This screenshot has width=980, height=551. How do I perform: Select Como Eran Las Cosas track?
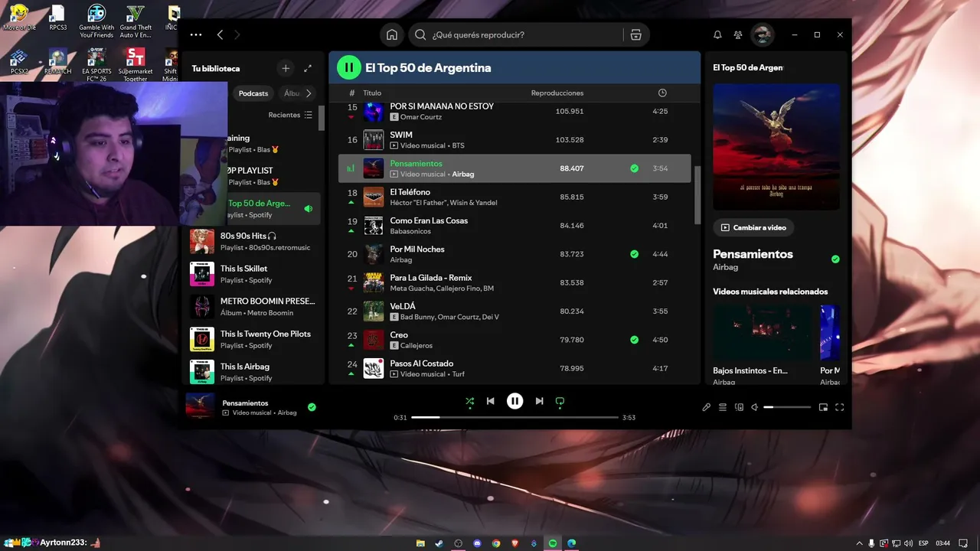tap(514, 226)
